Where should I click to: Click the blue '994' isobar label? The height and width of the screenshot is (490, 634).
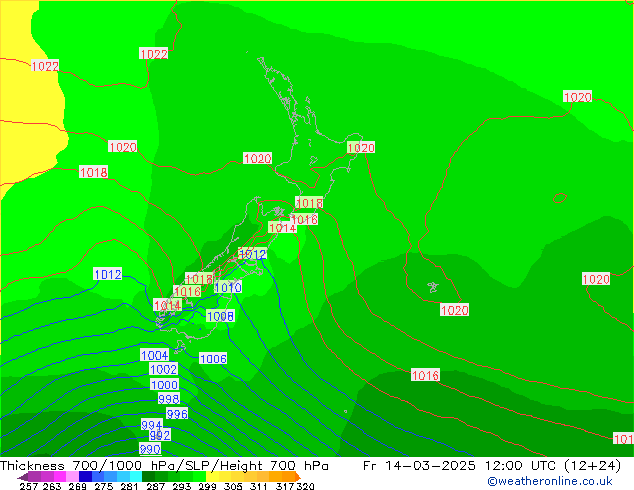(152, 425)
